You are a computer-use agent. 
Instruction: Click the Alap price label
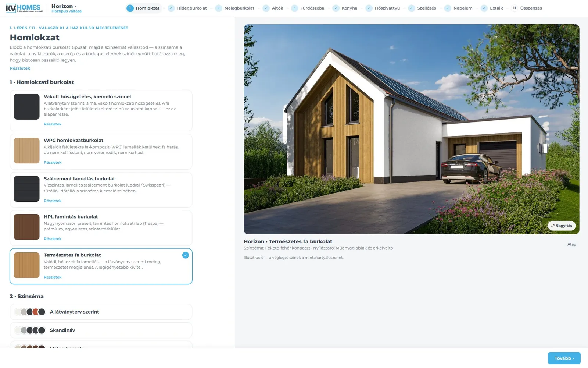(x=571, y=244)
